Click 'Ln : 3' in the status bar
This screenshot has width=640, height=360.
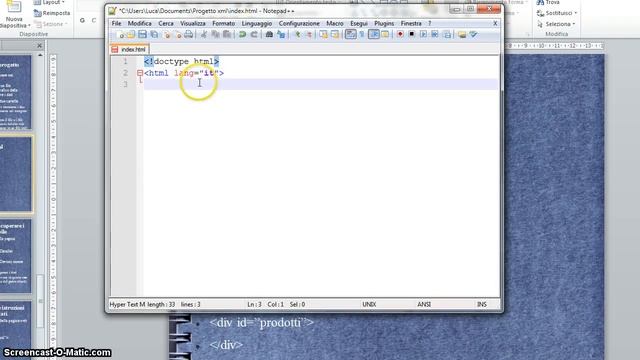click(x=254, y=304)
